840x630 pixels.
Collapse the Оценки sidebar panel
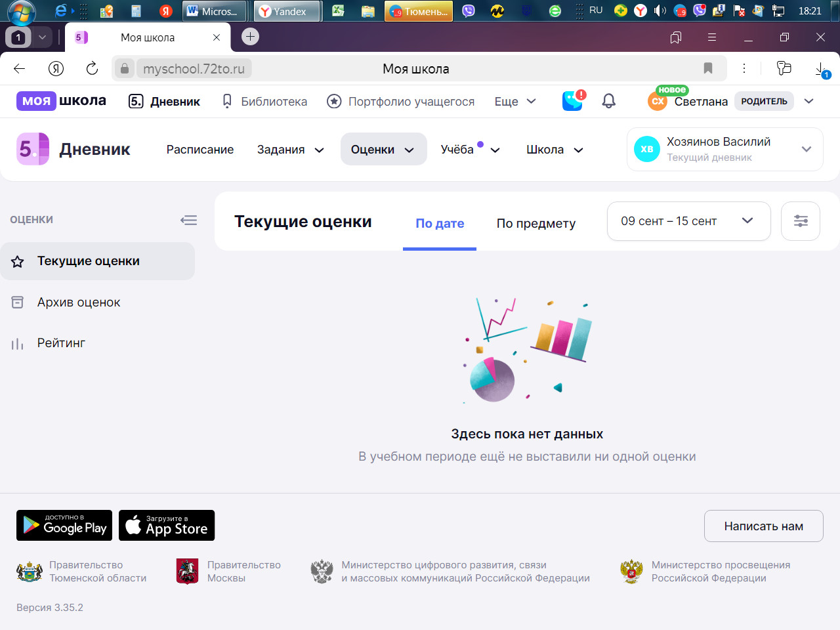(x=188, y=220)
